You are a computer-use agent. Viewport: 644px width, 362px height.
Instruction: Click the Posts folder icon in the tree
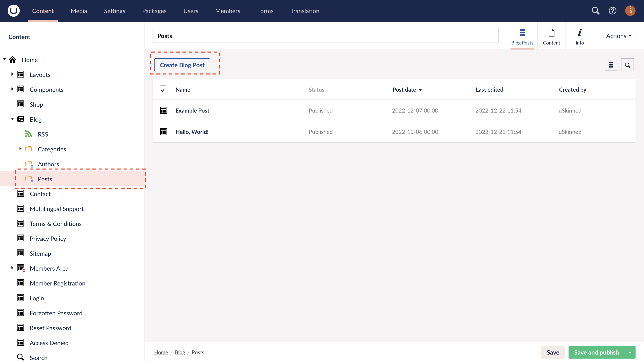click(29, 179)
